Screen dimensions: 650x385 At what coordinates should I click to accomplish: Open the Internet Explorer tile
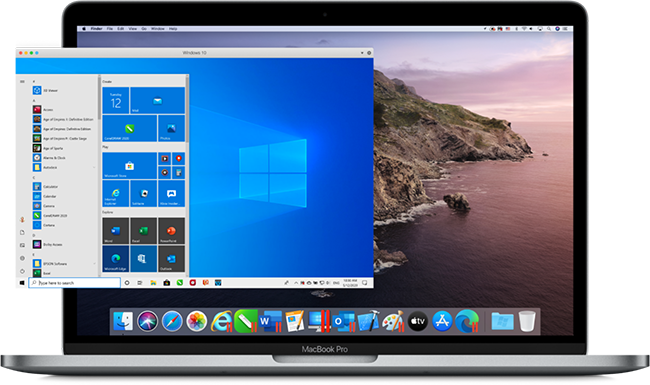click(x=116, y=194)
